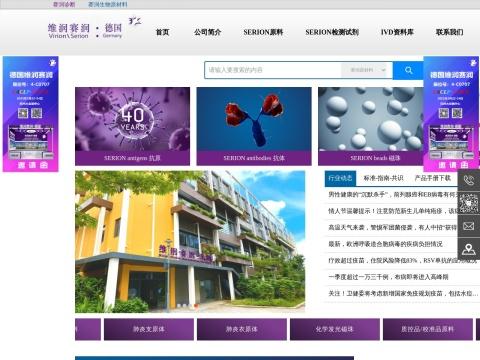Click 化学发光磁珠 category button
The height and width of the screenshot is (360, 480).
[x=335, y=329]
